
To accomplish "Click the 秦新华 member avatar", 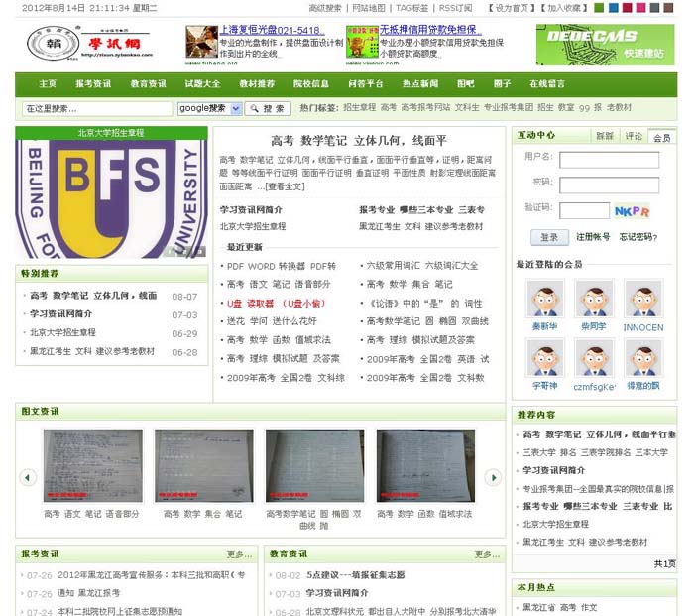I will click(x=544, y=299).
